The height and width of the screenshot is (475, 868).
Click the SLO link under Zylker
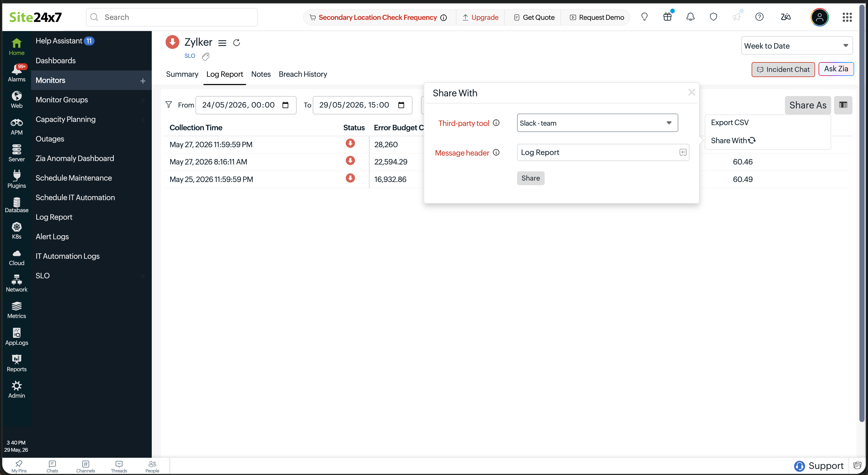190,56
